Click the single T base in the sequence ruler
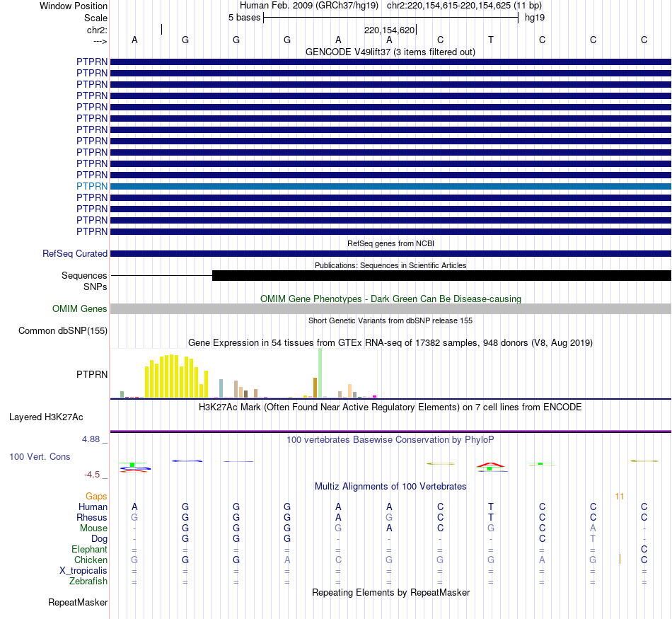672x619 pixels. [491, 40]
